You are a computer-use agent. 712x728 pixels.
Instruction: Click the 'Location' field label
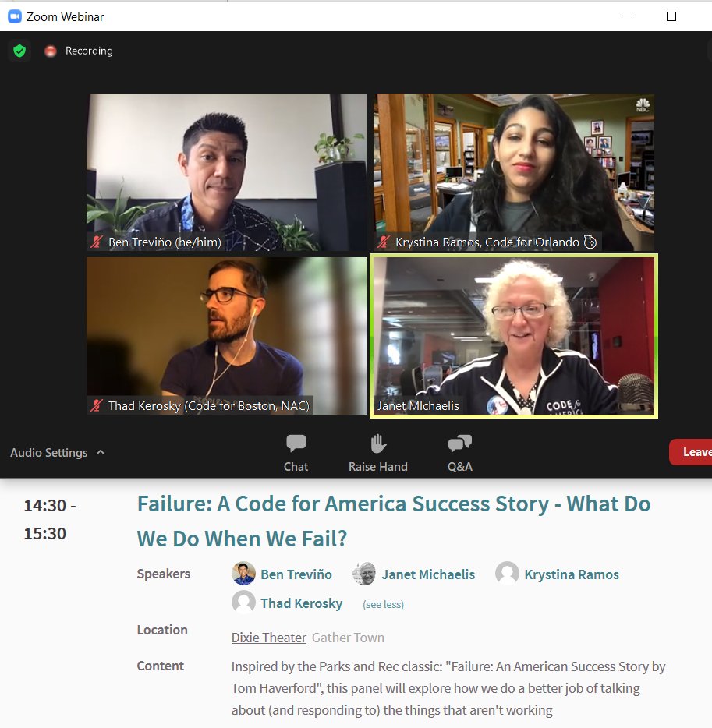[x=162, y=630]
